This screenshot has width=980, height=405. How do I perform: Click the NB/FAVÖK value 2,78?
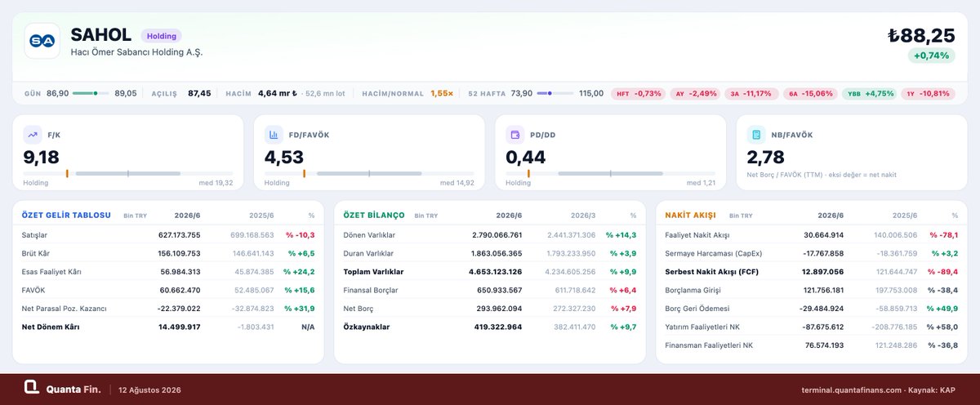pos(766,157)
